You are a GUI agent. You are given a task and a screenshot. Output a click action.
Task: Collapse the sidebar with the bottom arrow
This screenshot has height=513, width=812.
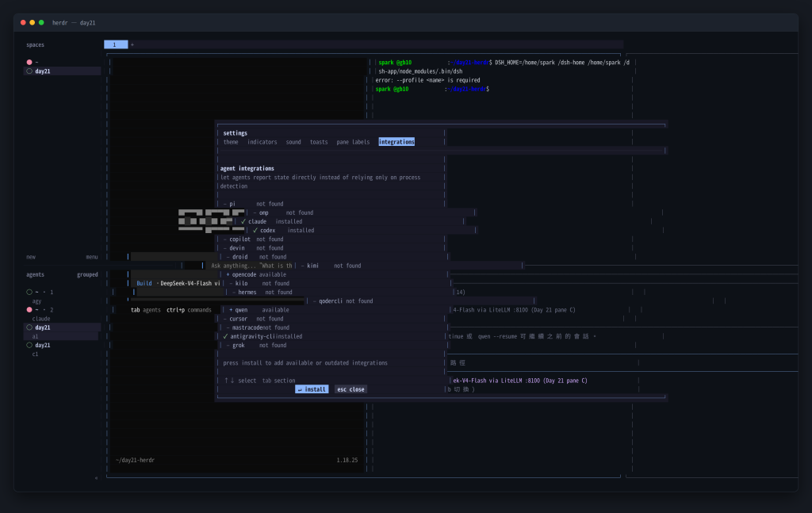(x=96, y=478)
